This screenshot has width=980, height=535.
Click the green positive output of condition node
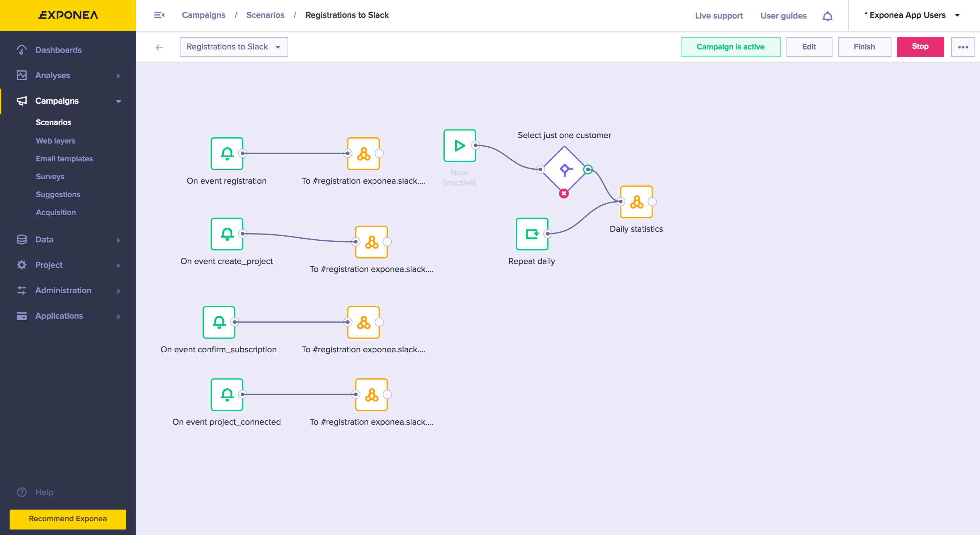coord(588,169)
